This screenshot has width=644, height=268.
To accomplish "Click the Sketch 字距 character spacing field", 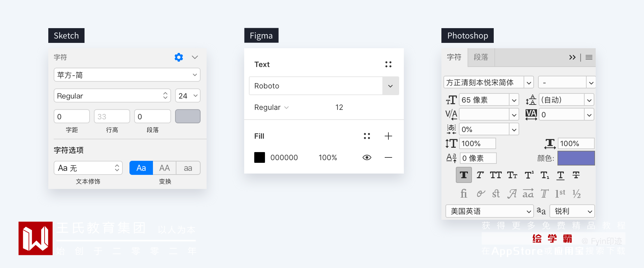I will coord(72,117).
